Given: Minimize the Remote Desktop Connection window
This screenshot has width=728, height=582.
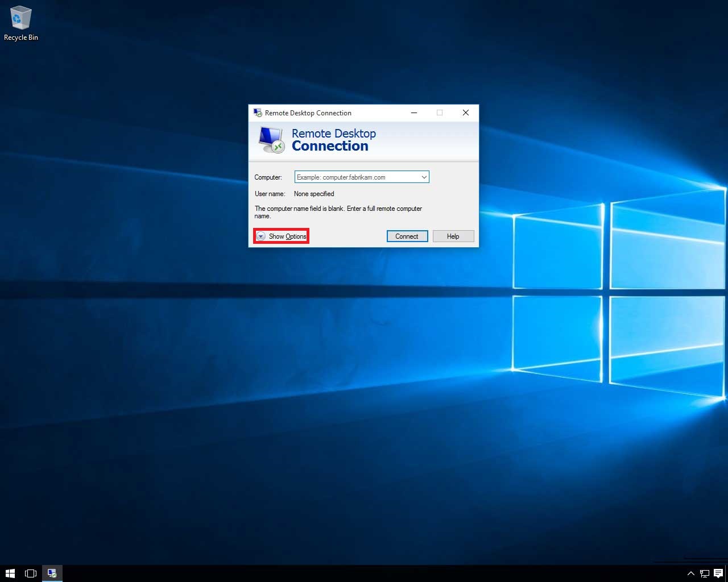Looking at the screenshot, I should 414,113.
